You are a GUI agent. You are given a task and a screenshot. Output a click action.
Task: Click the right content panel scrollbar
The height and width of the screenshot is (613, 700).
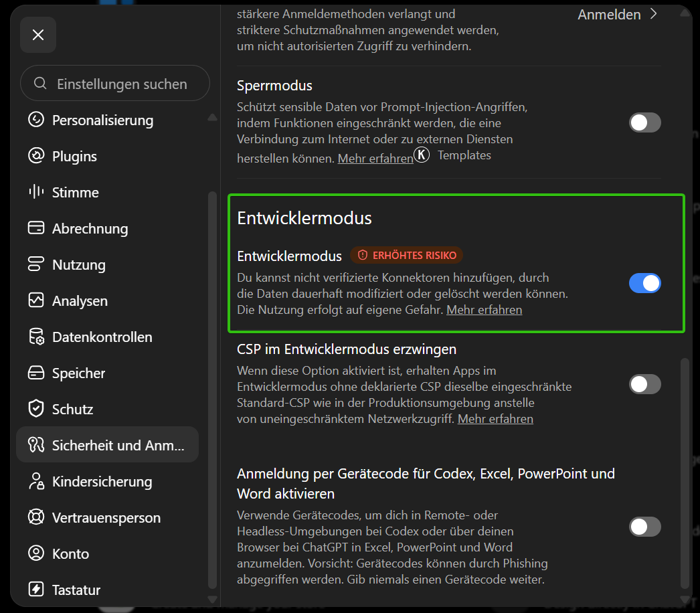coord(685,473)
